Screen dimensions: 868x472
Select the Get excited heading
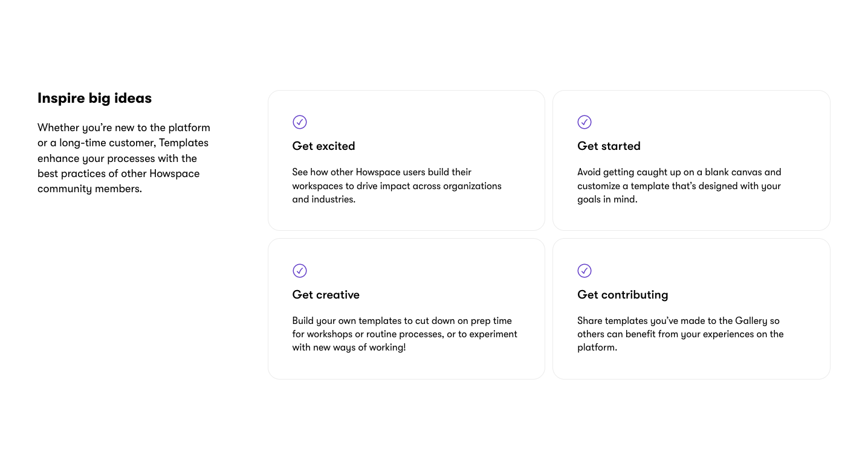click(x=323, y=146)
